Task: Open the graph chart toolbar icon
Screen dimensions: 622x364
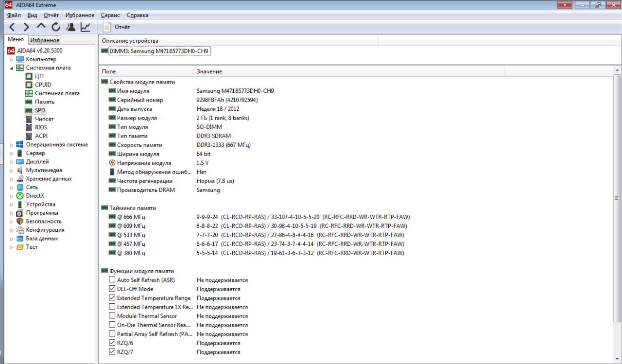Action: click(86, 27)
